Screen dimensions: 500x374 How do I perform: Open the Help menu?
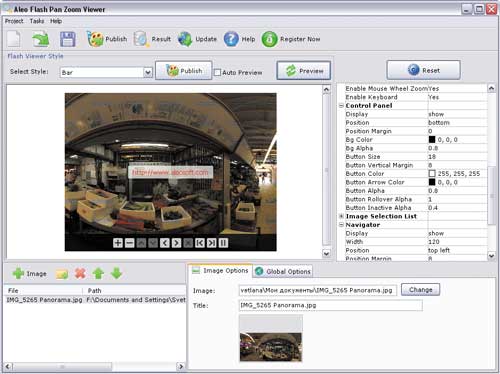[56, 21]
